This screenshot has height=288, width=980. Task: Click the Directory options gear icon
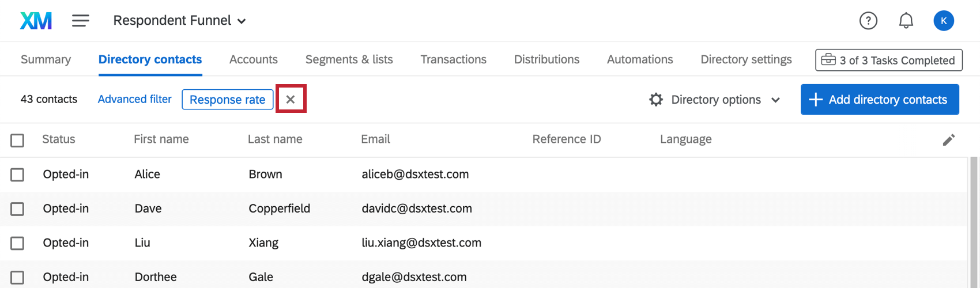[656, 100]
